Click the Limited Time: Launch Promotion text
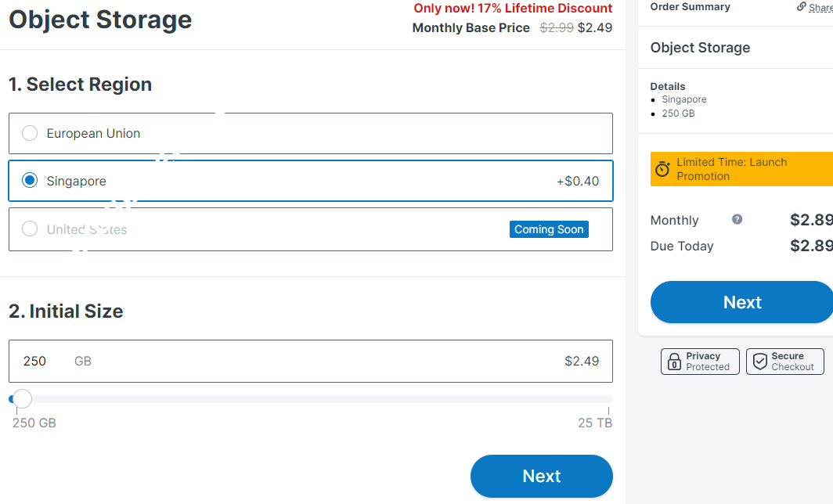The width and height of the screenshot is (833, 504). [731, 169]
